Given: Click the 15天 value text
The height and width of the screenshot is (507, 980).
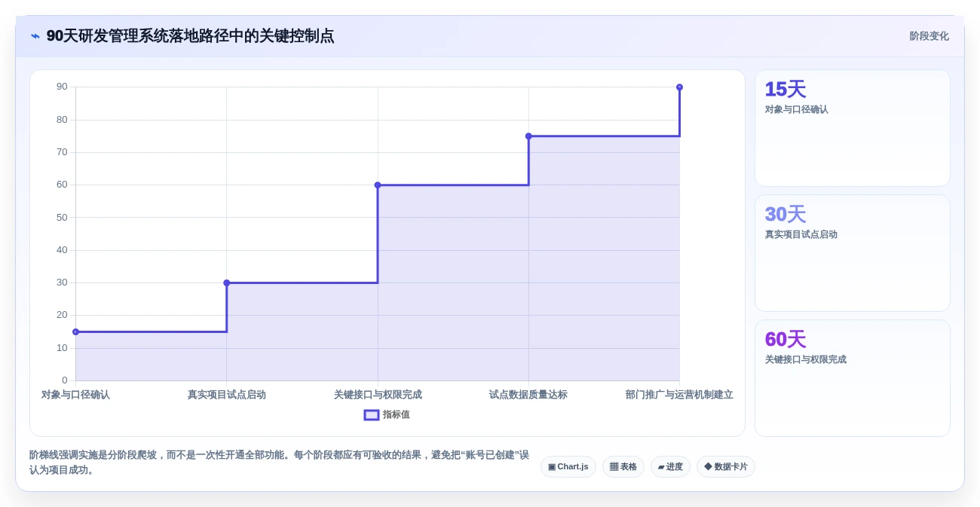Looking at the screenshot, I should coord(786,90).
